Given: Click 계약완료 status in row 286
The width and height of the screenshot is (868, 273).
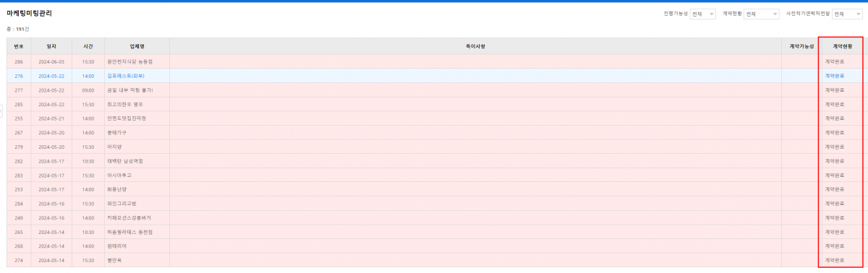Looking at the screenshot, I should 834,61.
